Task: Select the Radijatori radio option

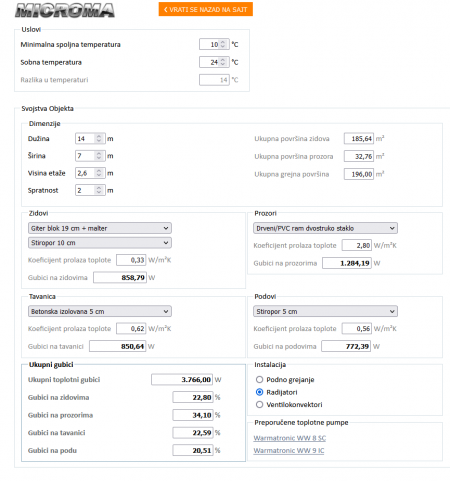Action: click(259, 392)
